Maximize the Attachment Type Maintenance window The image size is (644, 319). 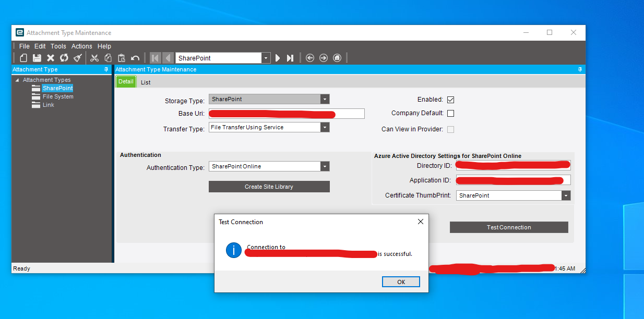tap(550, 32)
